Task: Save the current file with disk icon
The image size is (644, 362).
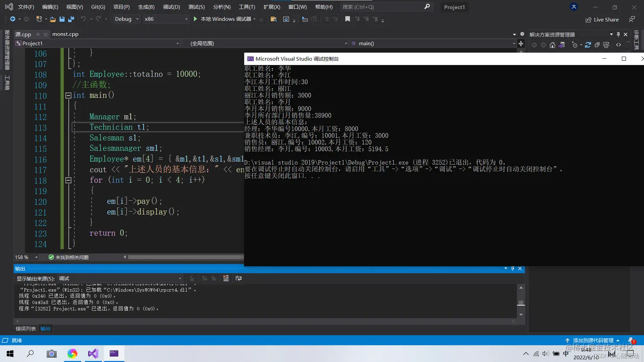Action: point(62,19)
